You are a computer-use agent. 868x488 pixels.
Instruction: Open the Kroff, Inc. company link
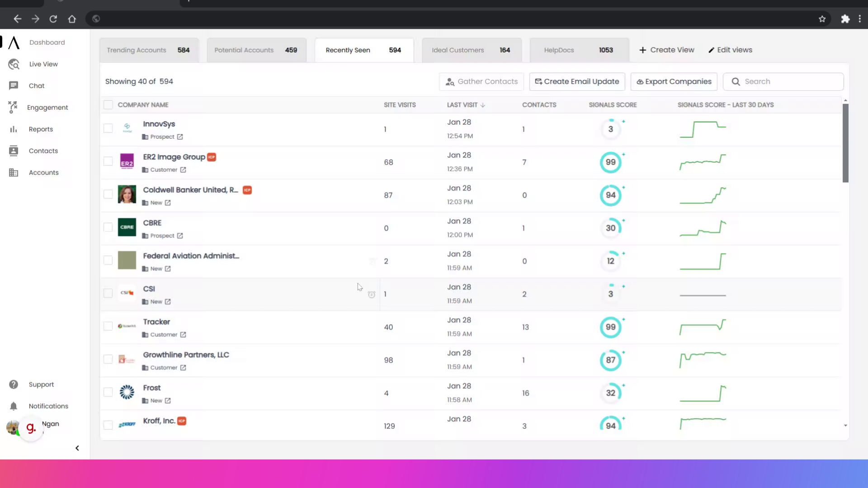(x=159, y=421)
